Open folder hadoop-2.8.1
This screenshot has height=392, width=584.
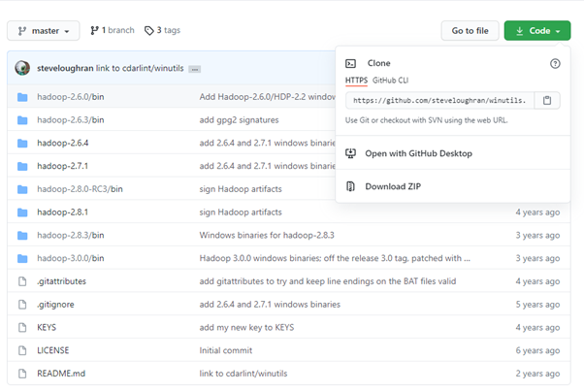[x=62, y=212]
